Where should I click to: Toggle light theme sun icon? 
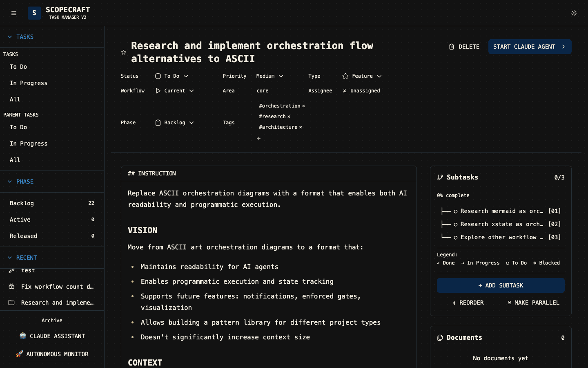pyautogui.click(x=574, y=13)
